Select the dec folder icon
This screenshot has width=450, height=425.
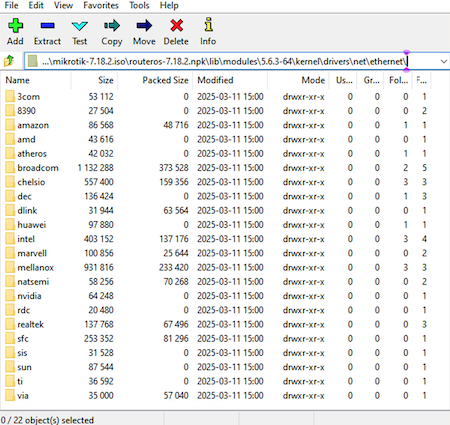tap(10, 196)
